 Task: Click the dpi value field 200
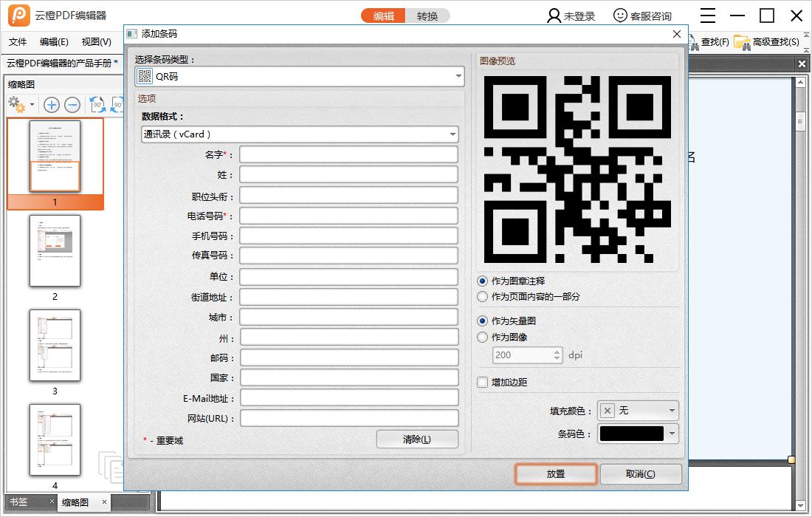pyautogui.click(x=523, y=355)
